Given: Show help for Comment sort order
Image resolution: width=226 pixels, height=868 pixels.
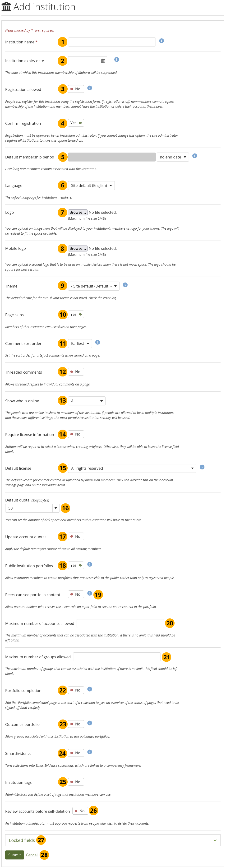Looking at the screenshot, I should (98, 342).
